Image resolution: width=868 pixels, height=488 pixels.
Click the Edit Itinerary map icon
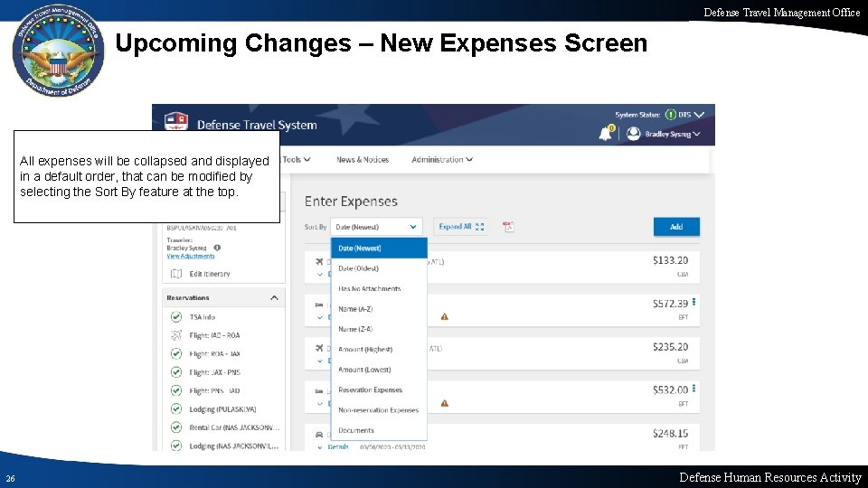point(176,273)
